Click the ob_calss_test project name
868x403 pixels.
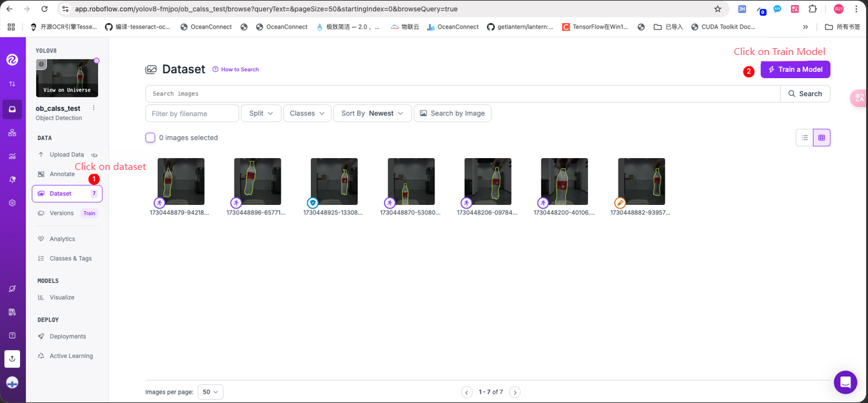(x=58, y=109)
